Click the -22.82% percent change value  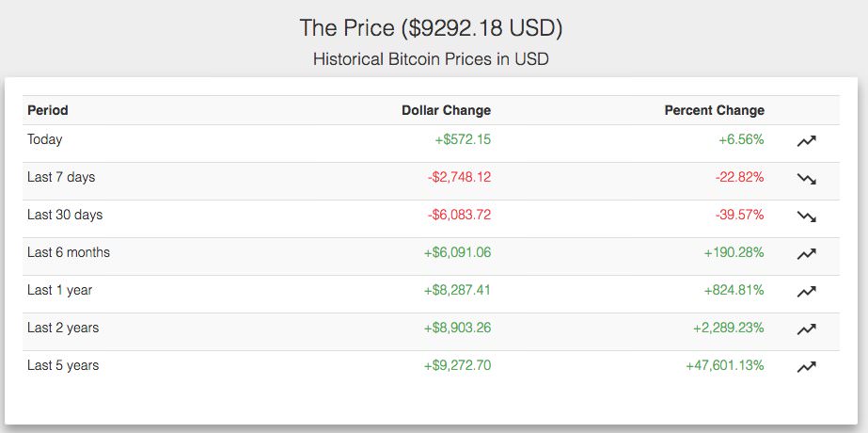pyautogui.click(x=739, y=177)
